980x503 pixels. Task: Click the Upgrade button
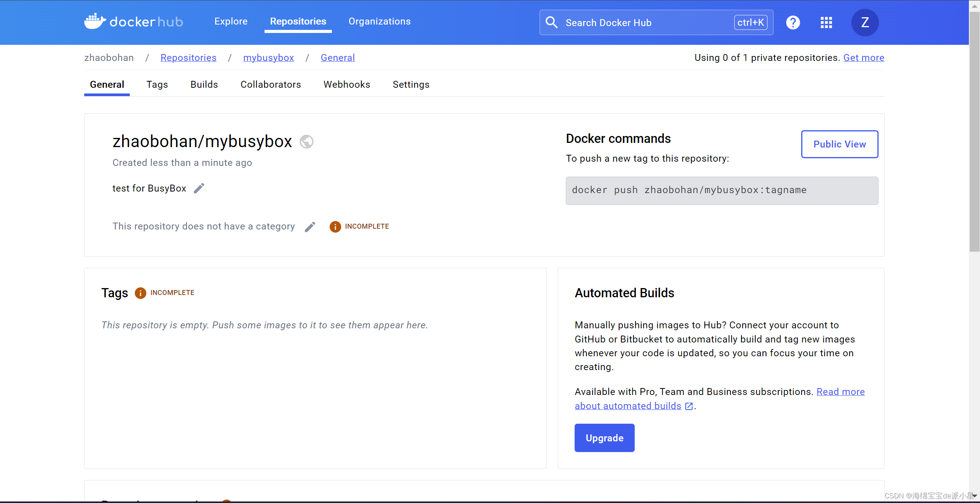point(604,438)
